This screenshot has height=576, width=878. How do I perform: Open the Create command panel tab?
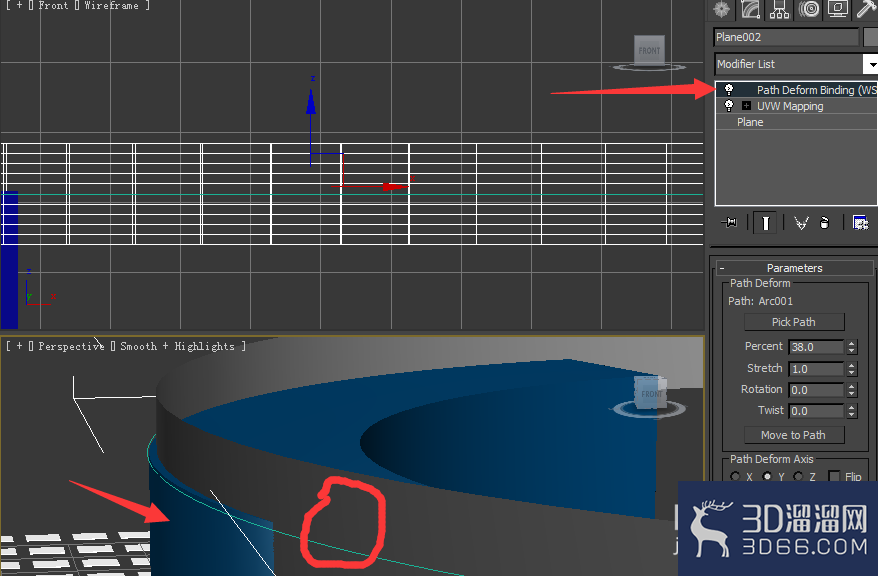[722, 9]
